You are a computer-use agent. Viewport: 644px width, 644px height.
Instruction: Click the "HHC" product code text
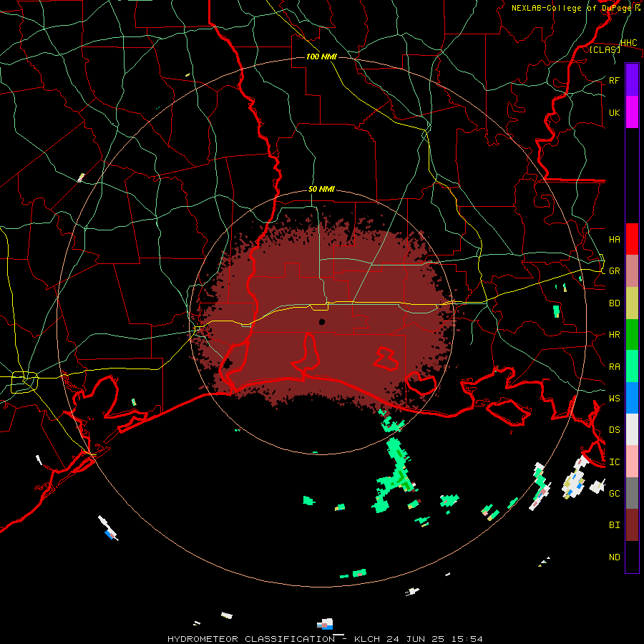[x=628, y=43]
